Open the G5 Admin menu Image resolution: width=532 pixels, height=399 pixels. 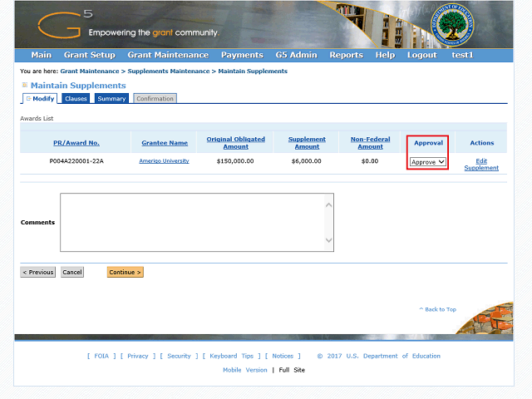(x=296, y=55)
